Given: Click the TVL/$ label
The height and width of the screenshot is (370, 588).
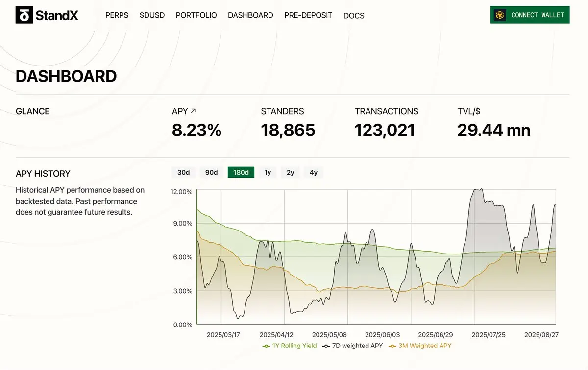Looking at the screenshot, I should coord(469,111).
